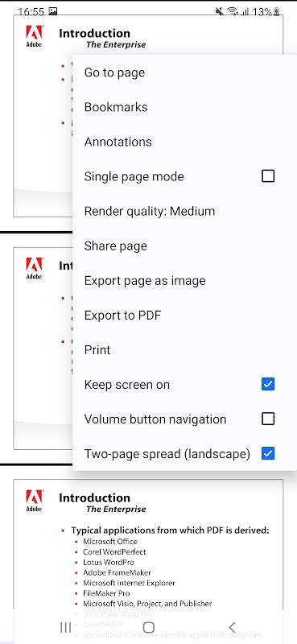The width and height of the screenshot is (297, 644).
Task: Tap the 'Introduction' title on third page
Action: (94, 497)
